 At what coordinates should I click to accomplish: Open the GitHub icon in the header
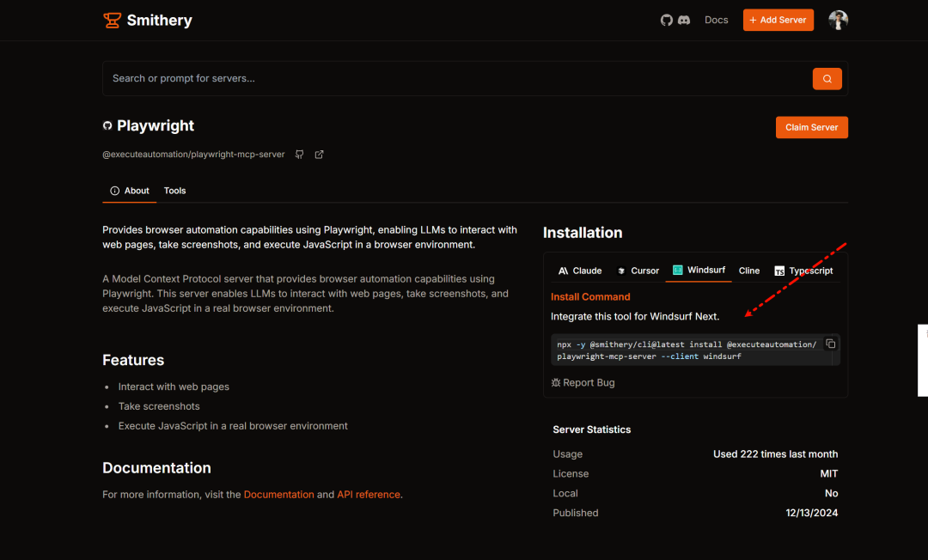(x=667, y=20)
